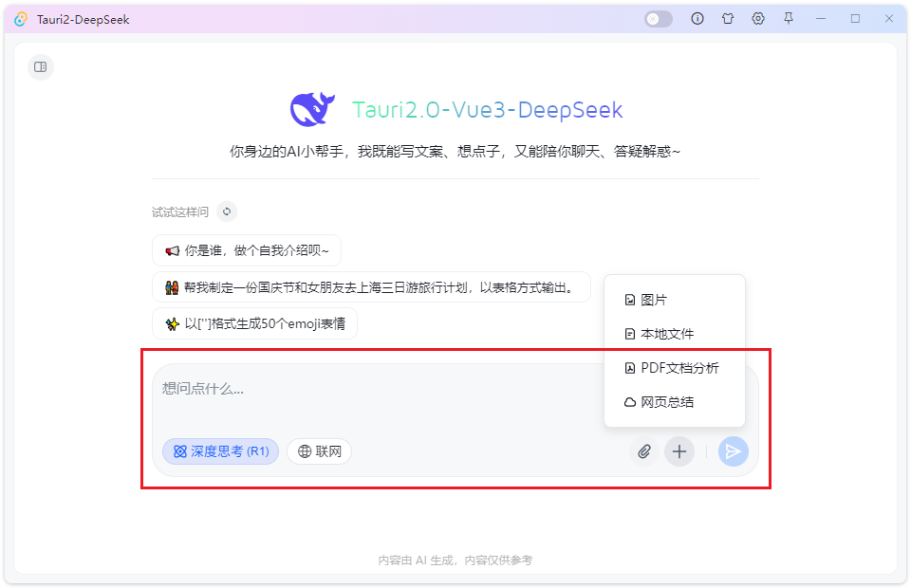Click the AI小帮手 description subtitle
The image size is (911, 588).
pyautogui.click(x=455, y=152)
